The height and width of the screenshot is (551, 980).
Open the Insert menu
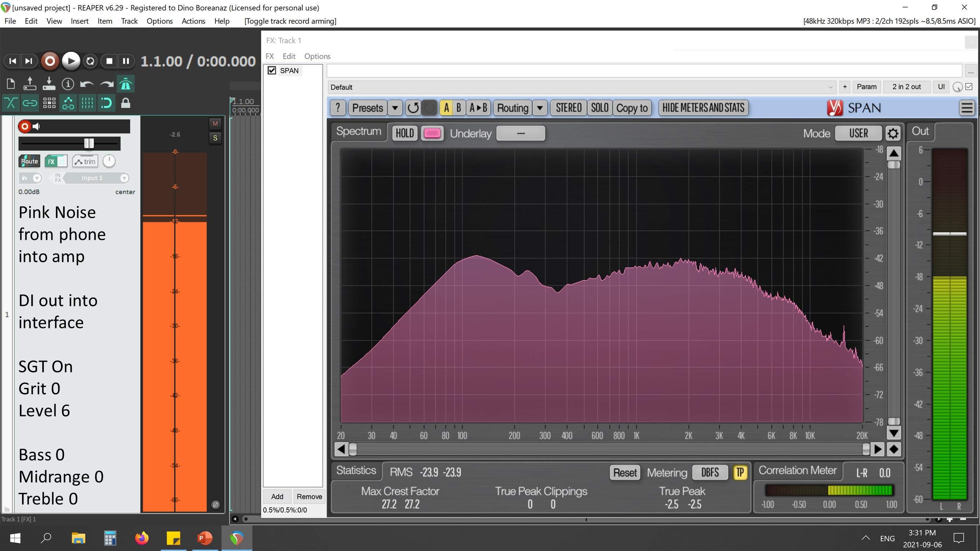coord(79,21)
